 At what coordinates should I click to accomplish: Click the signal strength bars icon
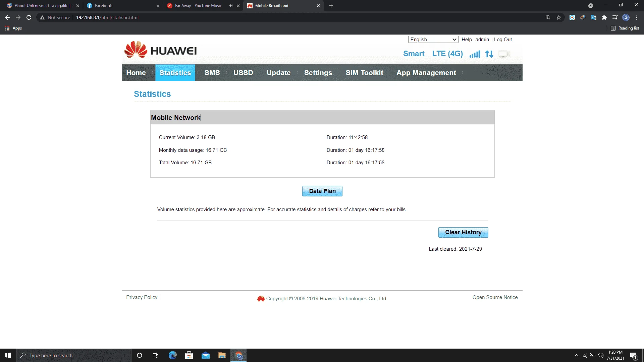click(475, 54)
